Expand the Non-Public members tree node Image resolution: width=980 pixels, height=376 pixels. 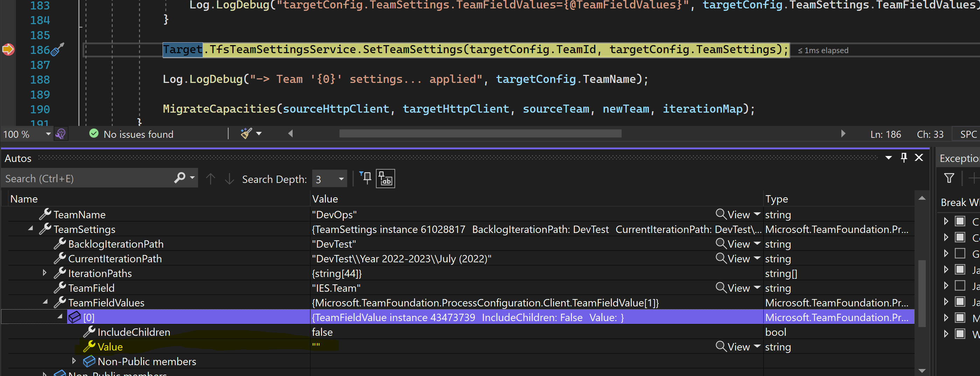tap(74, 361)
